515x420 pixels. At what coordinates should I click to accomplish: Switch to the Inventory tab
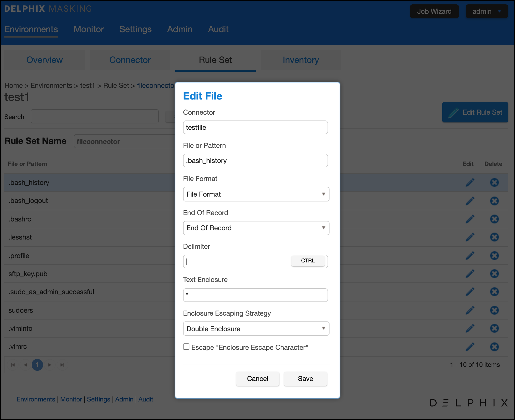coord(301,60)
